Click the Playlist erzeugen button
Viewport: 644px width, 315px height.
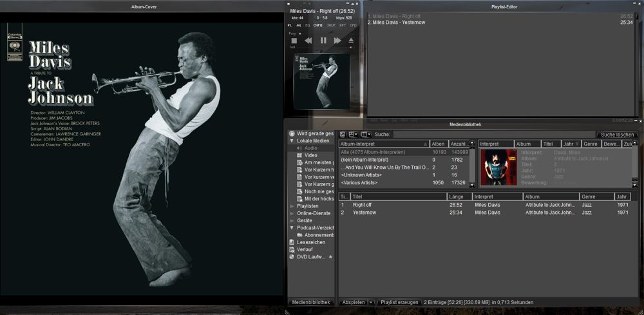point(399,301)
